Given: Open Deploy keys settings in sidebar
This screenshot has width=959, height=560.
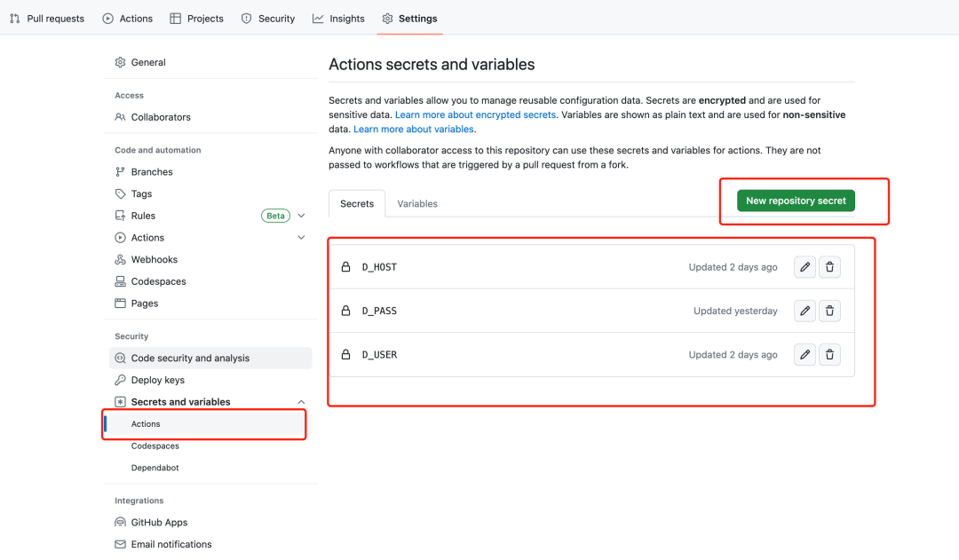Looking at the screenshot, I should tap(157, 380).
